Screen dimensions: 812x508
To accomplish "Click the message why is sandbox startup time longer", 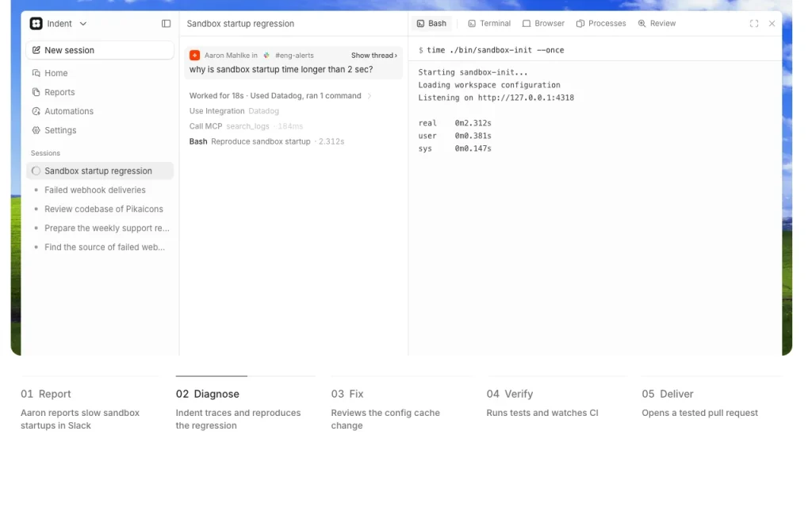I will pyautogui.click(x=282, y=70).
